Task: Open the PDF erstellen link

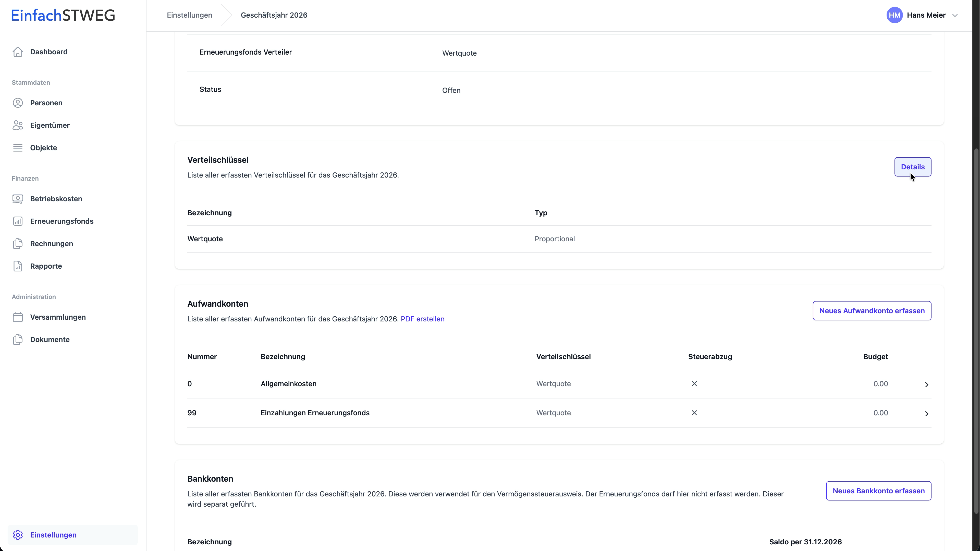Action: (x=422, y=319)
